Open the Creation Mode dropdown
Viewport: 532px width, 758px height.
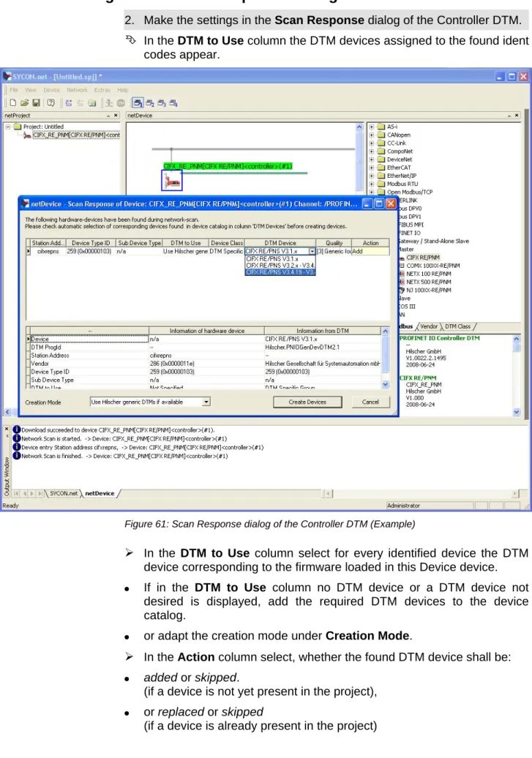coord(206,402)
